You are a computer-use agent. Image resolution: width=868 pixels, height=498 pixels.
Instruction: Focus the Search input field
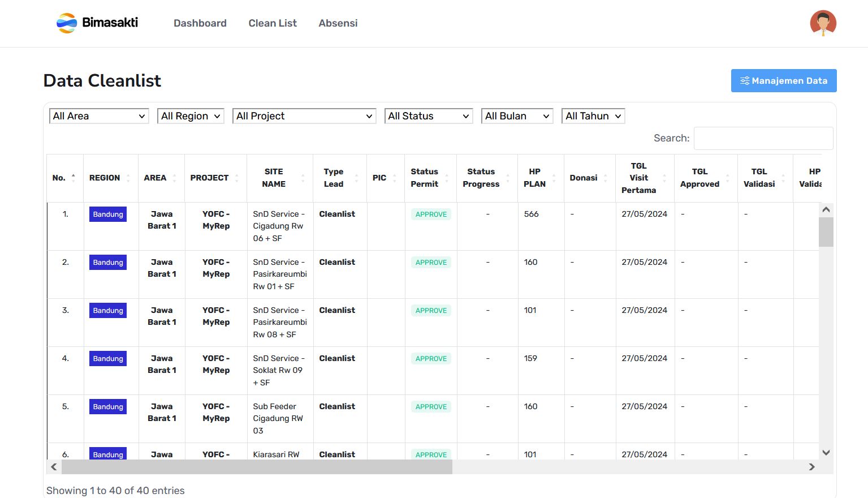click(x=763, y=138)
